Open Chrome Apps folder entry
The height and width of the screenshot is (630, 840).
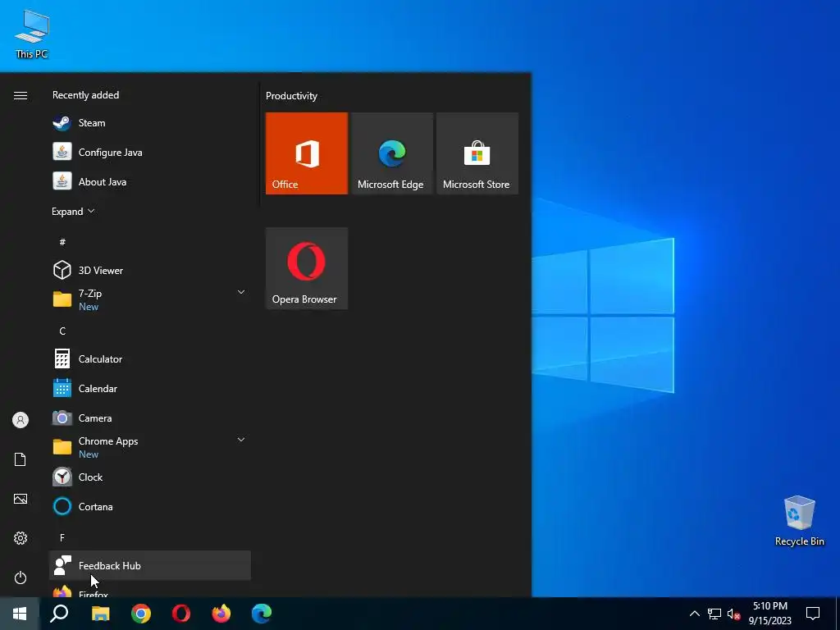click(150, 447)
